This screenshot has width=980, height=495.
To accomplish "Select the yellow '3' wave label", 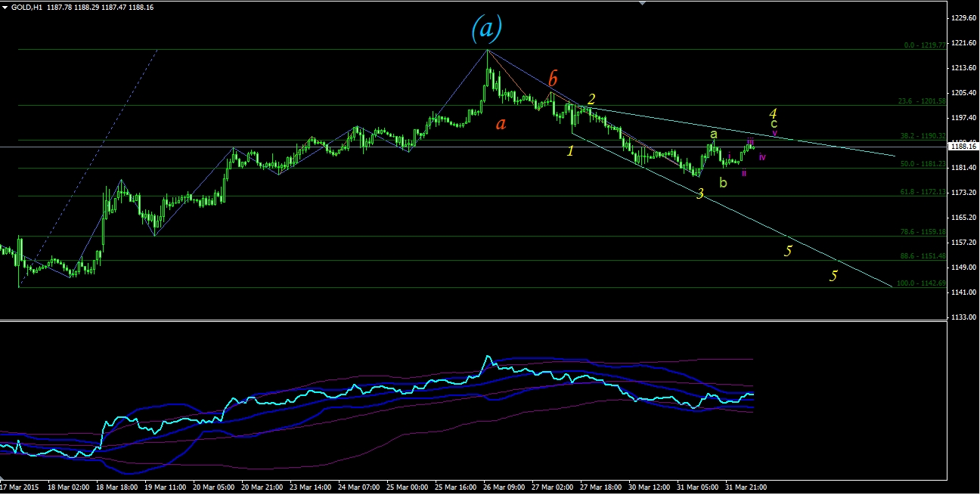I will 700,193.
